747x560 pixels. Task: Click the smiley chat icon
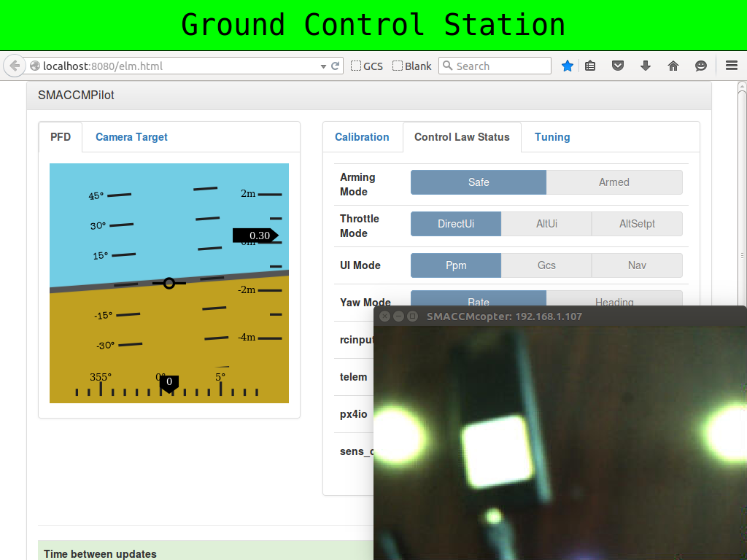[701, 66]
